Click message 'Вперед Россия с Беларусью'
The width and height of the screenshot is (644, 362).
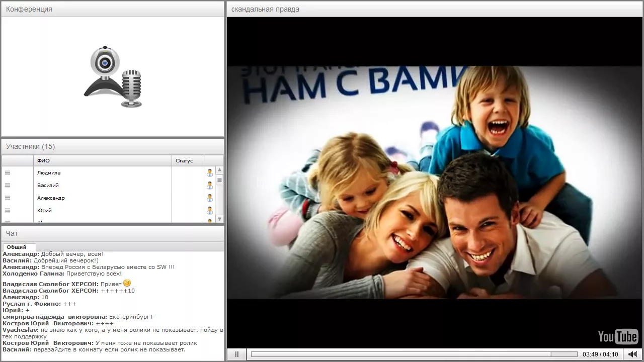coord(108,267)
